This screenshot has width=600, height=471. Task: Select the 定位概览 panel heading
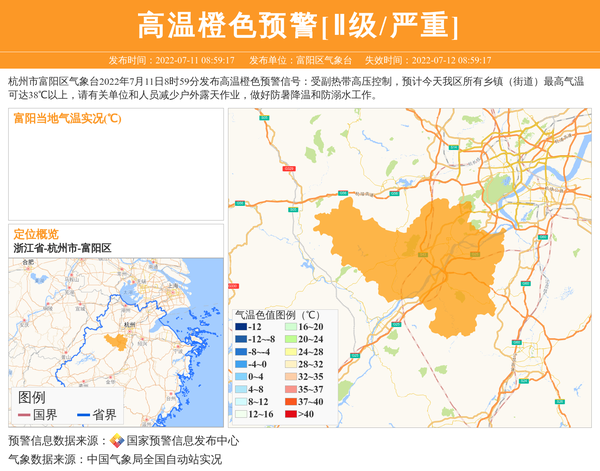click(x=36, y=234)
